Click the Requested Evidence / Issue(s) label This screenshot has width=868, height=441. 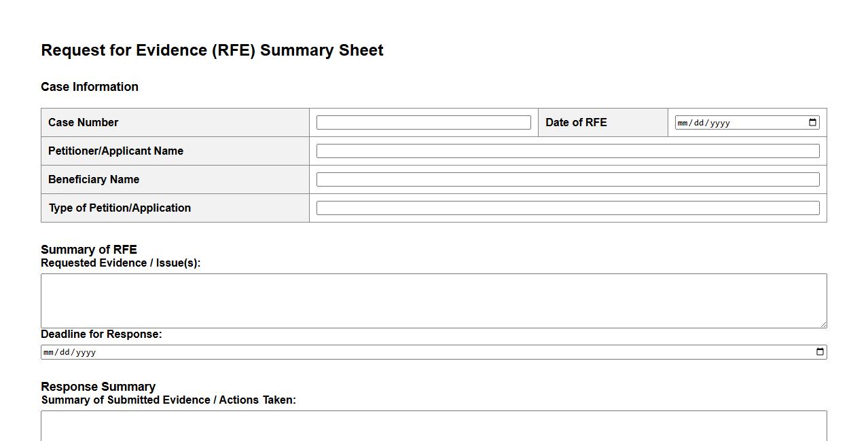[x=120, y=263]
